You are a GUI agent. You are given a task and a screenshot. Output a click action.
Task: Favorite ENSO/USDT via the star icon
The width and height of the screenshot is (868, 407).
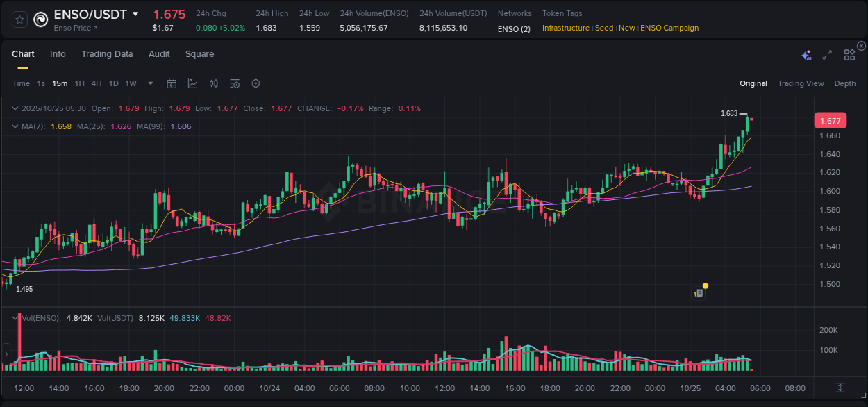pos(19,19)
